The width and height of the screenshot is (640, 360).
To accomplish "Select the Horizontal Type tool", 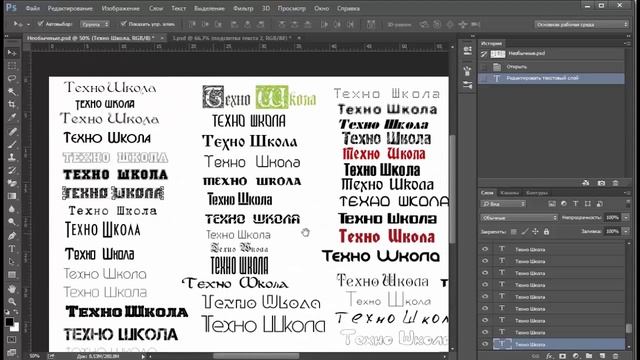I will (12, 249).
